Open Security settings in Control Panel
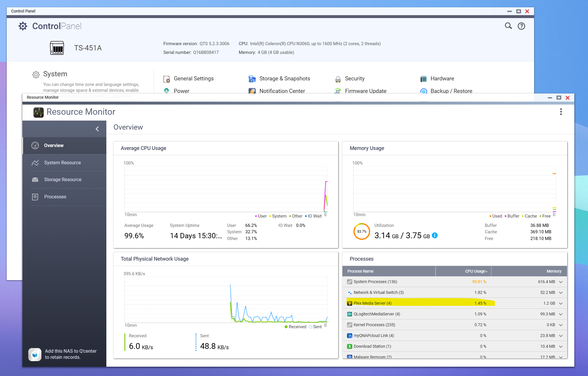588x376 pixels. point(355,79)
